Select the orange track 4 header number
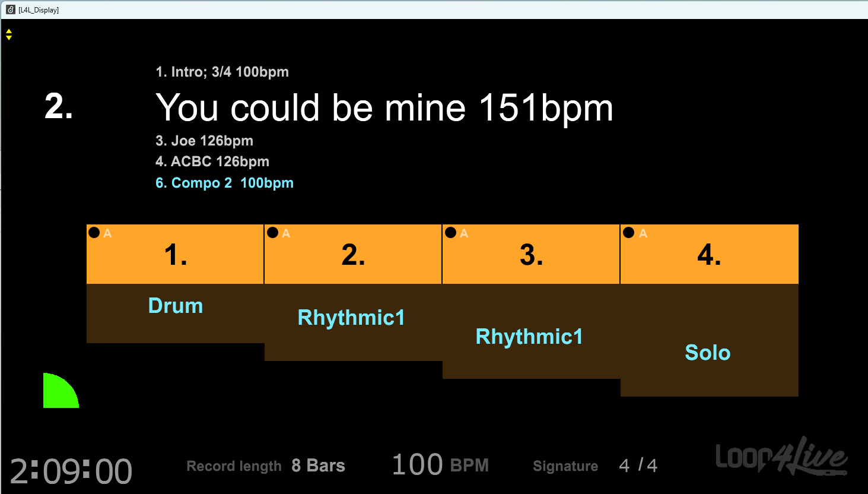Screen dimensions: 868x494 pyautogui.click(x=710, y=255)
